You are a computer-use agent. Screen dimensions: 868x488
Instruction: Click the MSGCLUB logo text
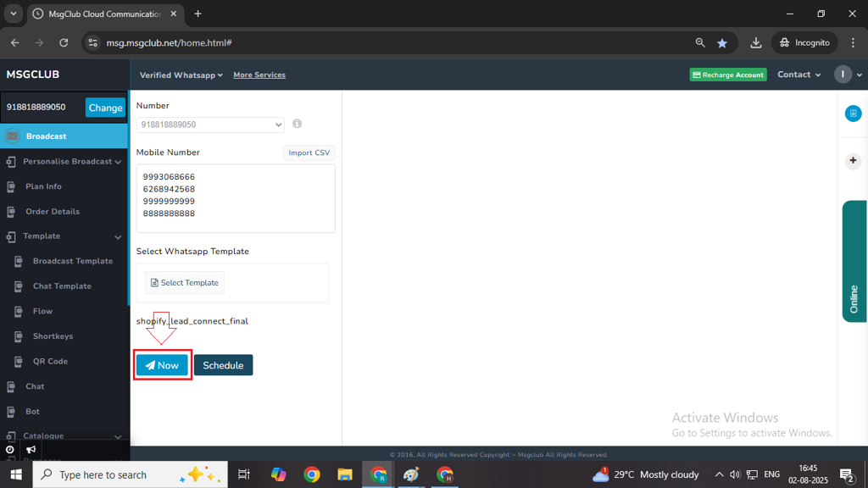coord(33,75)
